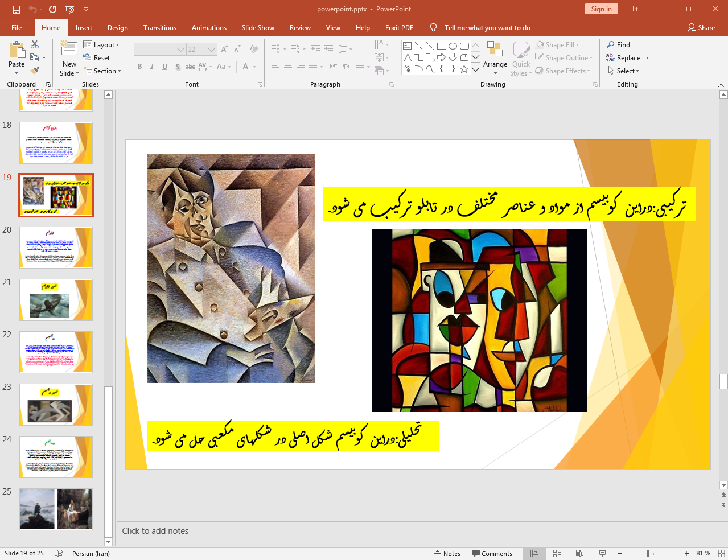
Task: Select the rectangle shape in gallery
Action: coord(441,46)
